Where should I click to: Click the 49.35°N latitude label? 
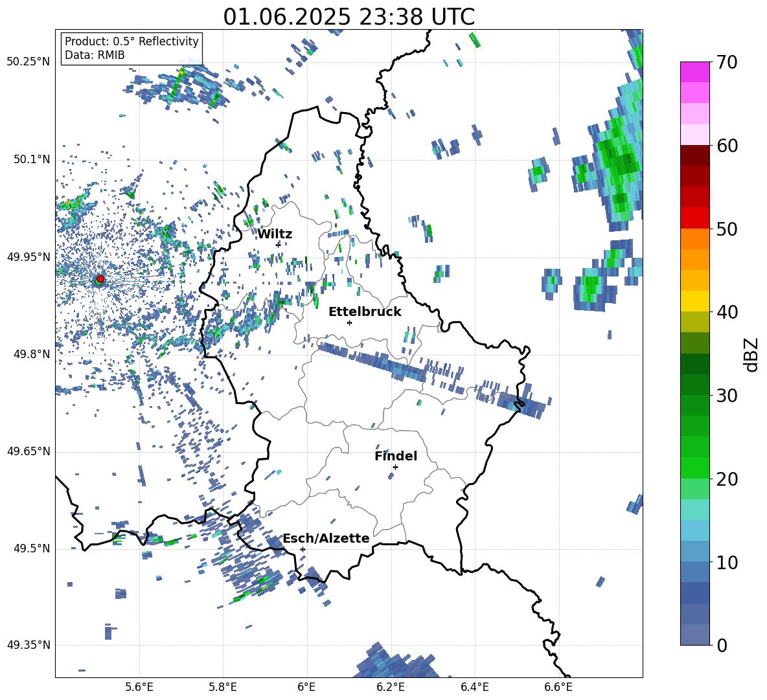pos(29,645)
